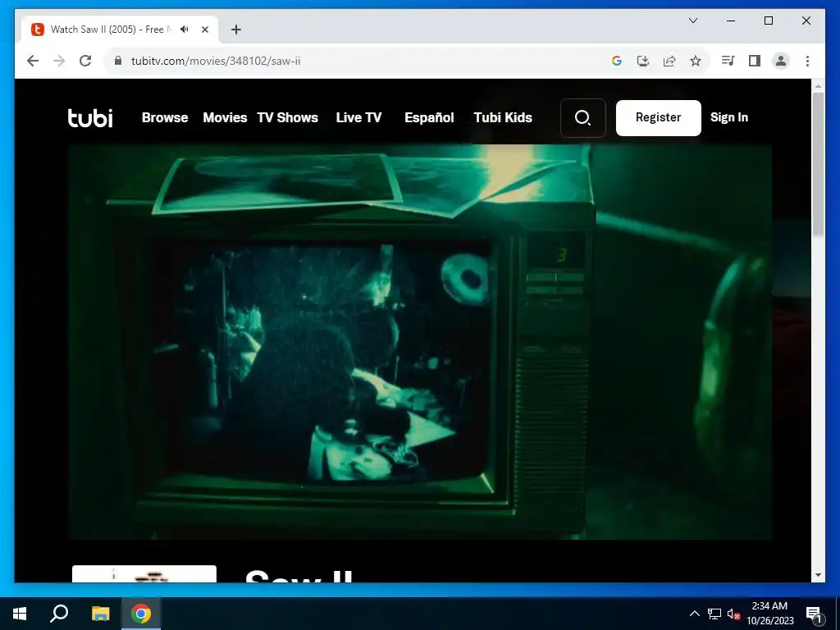840x630 pixels.
Task: Go to Live TV
Action: pyautogui.click(x=359, y=118)
